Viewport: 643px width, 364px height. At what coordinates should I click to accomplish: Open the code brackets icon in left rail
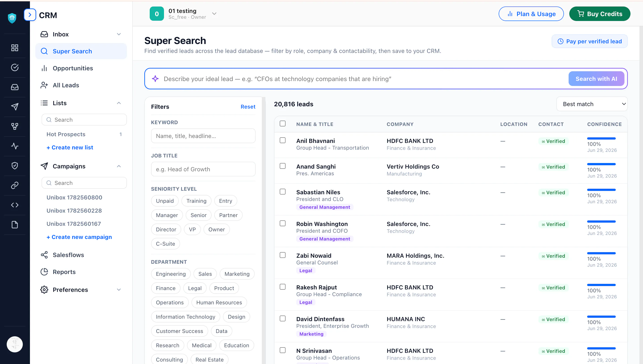[x=15, y=205]
